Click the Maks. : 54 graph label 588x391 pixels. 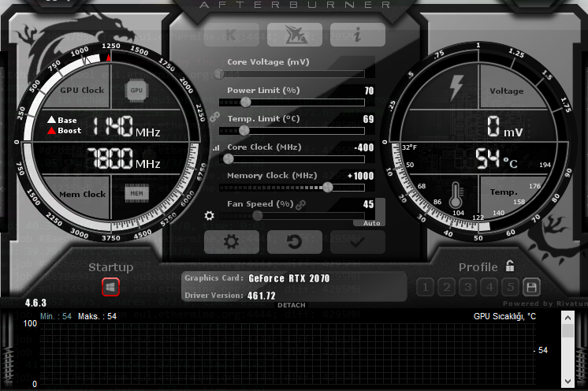[97, 316]
